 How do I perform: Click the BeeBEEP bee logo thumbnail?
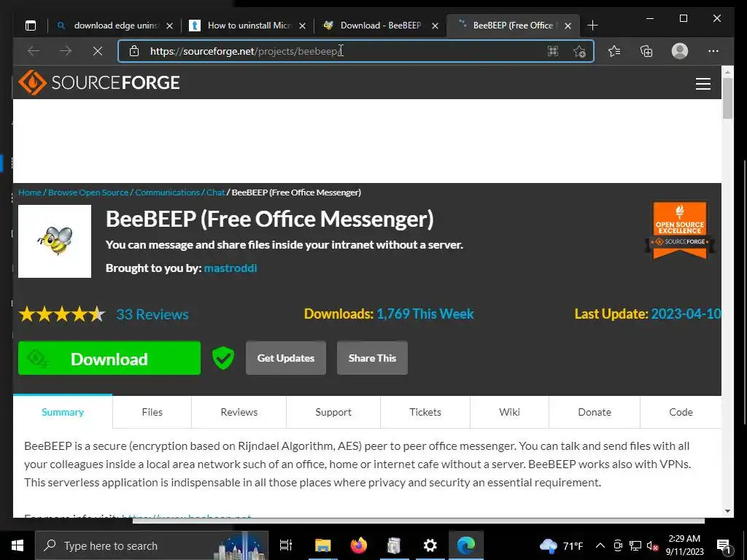coord(55,241)
